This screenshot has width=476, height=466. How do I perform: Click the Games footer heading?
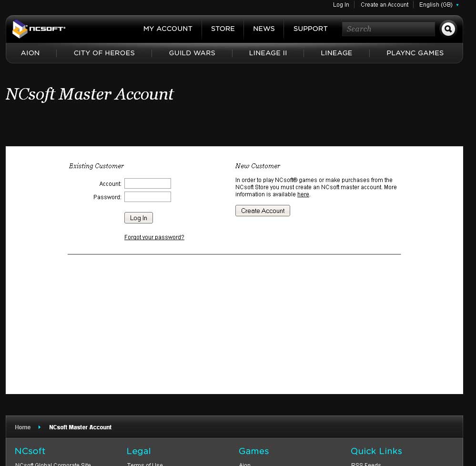coord(254,451)
